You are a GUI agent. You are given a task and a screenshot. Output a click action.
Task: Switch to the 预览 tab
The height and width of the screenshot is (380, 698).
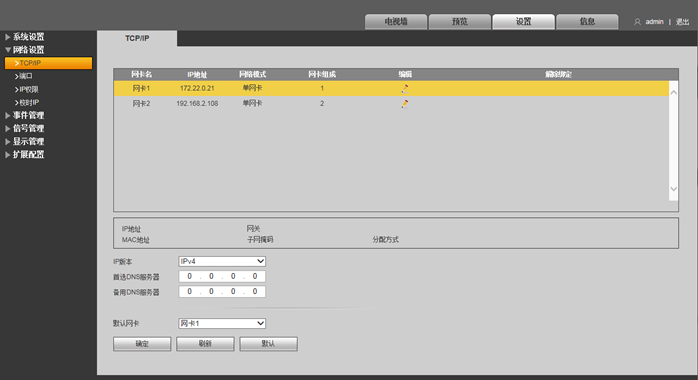point(460,21)
